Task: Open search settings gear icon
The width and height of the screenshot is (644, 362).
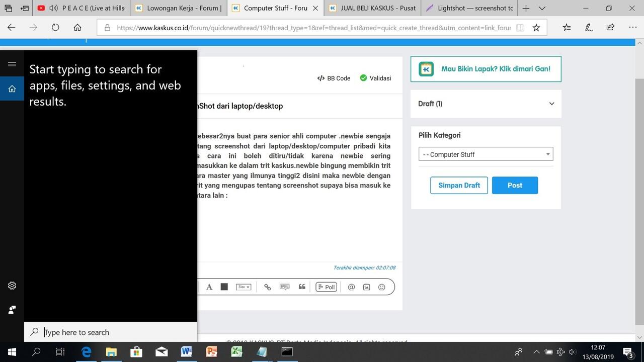Action: click(x=12, y=286)
